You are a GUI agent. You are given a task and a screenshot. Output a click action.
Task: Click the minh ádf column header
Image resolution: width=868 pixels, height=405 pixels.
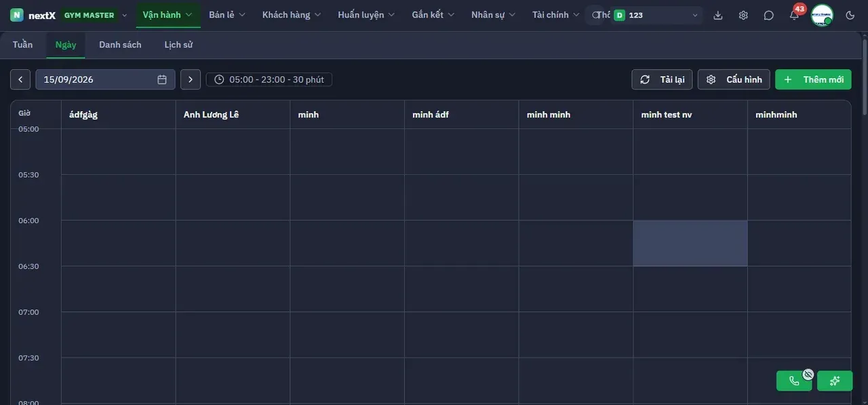pyautogui.click(x=462, y=115)
